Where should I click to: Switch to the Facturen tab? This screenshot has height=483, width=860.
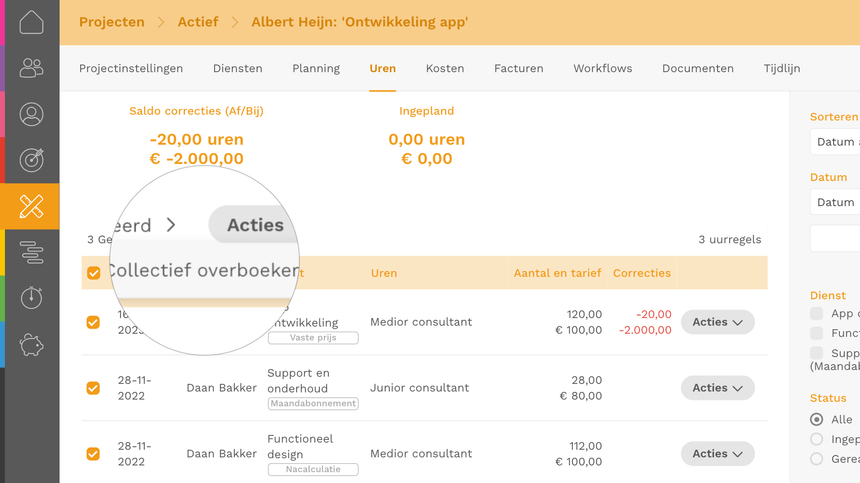(519, 69)
